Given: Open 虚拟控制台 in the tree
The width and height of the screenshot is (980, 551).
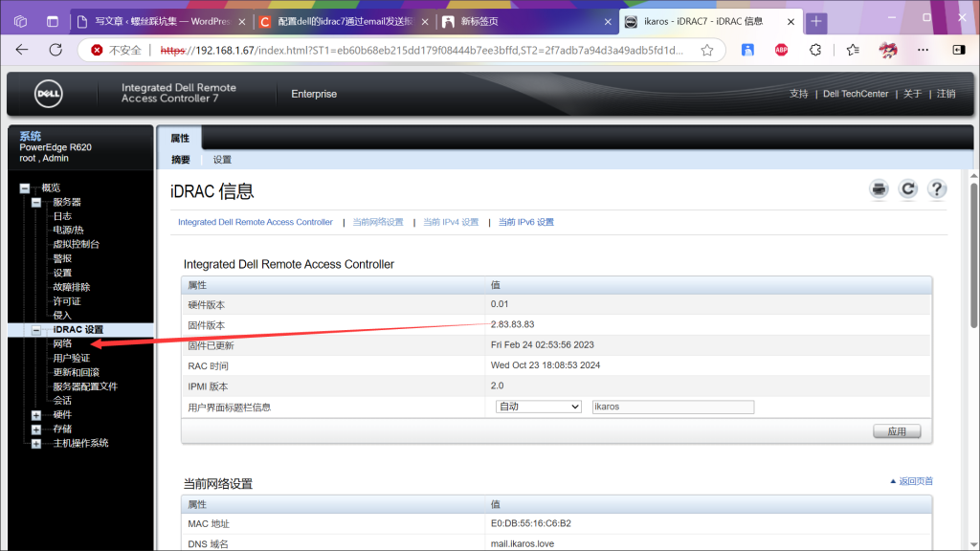Looking at the screenshot, I should click(76, 245).
